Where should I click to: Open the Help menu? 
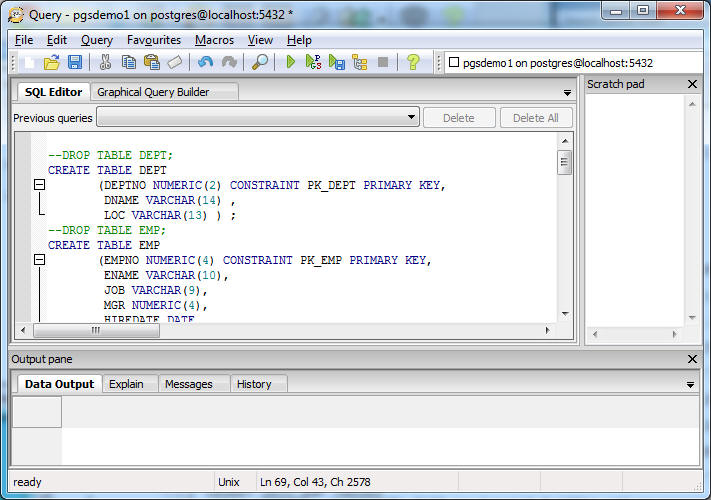click(x=299, y=40)
